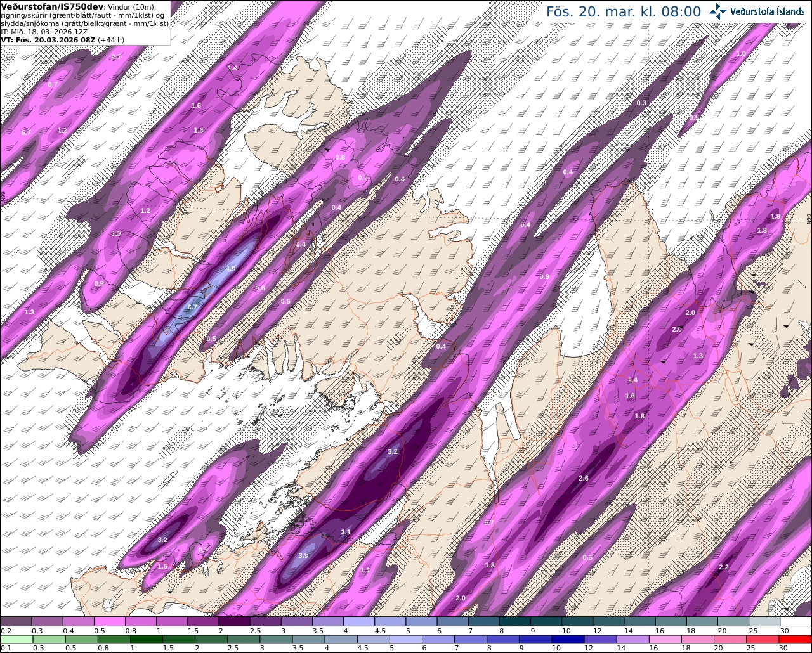
Task: Click the 6.7 precipitation peak label
Action: click(x=193, y=307)
